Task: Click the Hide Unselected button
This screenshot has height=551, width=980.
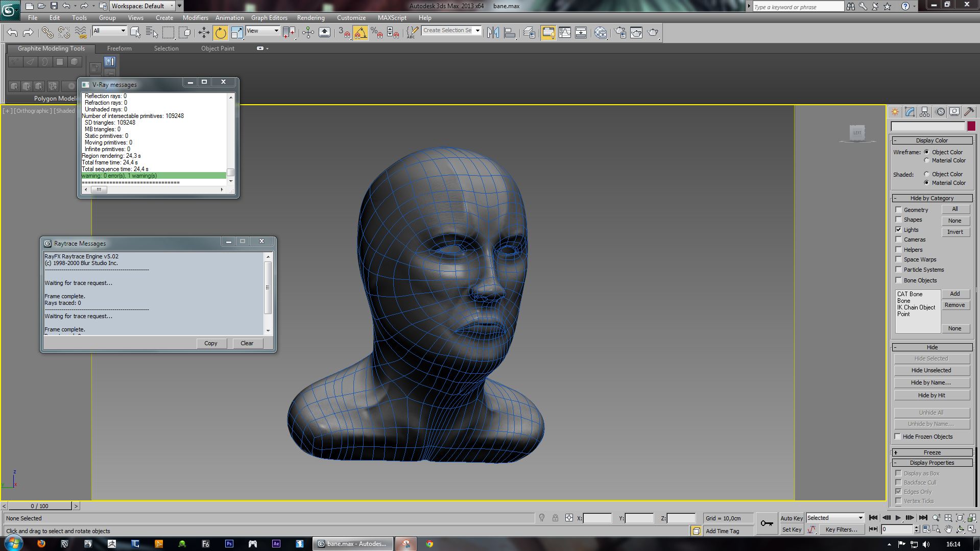Action: pos(931,370)
